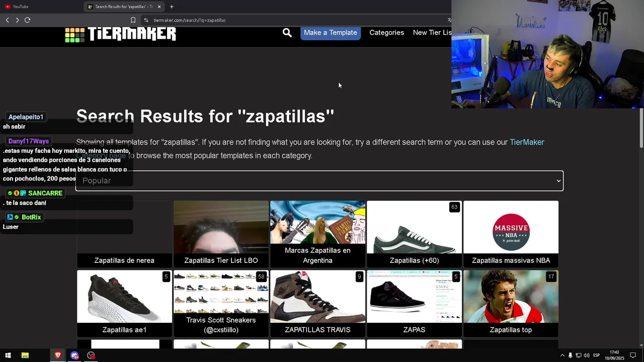Screen dimensions: 644x362
Task: Click the TierMaker search magnifier icon
Action: (287, 33)
